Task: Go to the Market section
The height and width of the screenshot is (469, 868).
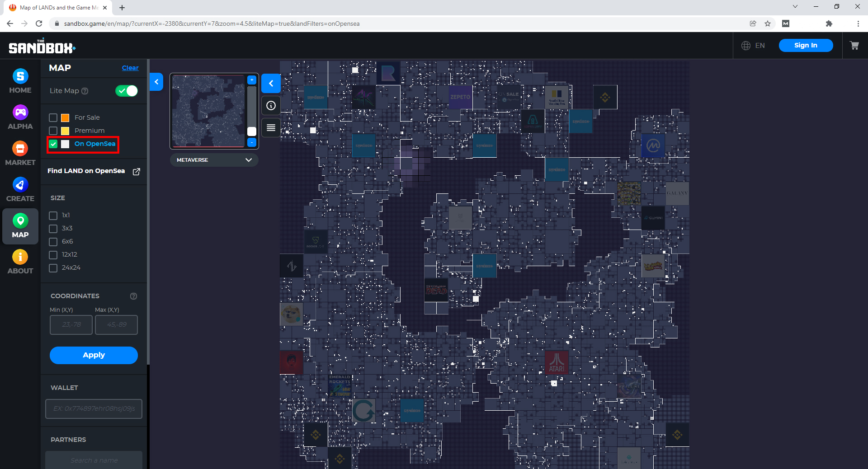Action: 20,154
